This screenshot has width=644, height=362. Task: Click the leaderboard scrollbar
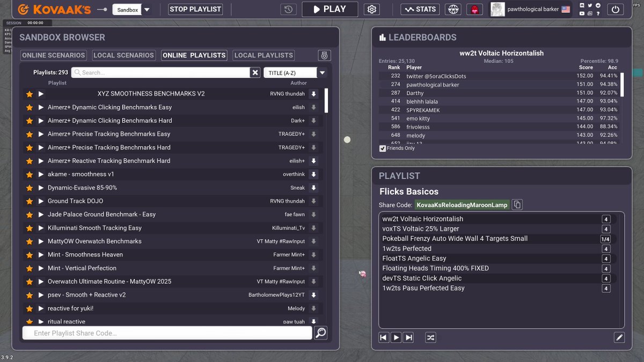[x=623, y=86]
